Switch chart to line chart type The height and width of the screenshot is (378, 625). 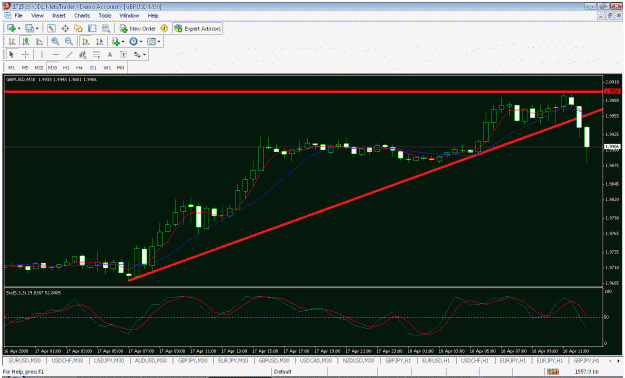point(39,41)
